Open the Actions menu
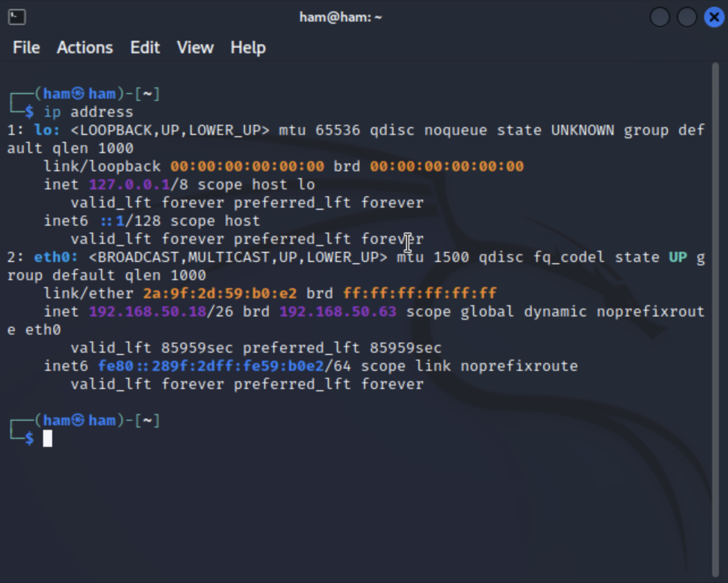728x583 pixels. click(84, 48)
